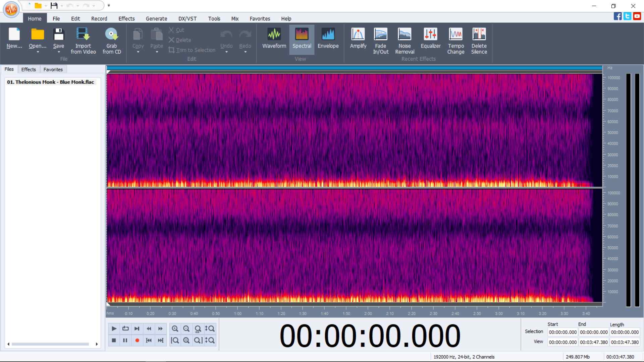
Task: Click the vertical zoom in magnifier
Action: pyautogui.click(x=210, y=328)
